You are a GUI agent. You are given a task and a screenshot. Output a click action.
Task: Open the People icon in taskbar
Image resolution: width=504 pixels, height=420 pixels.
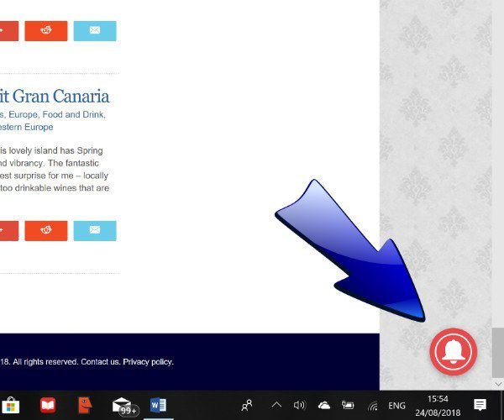point(247,405)
